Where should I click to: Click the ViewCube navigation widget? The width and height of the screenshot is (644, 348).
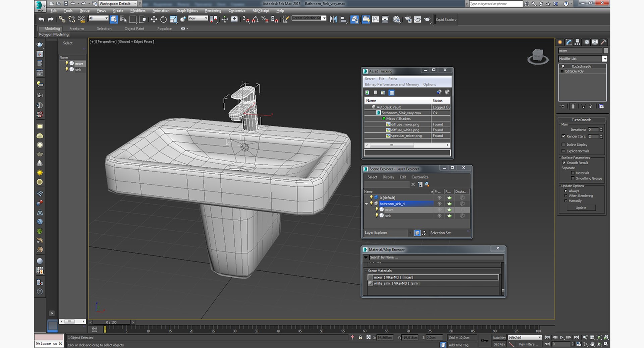538,56
